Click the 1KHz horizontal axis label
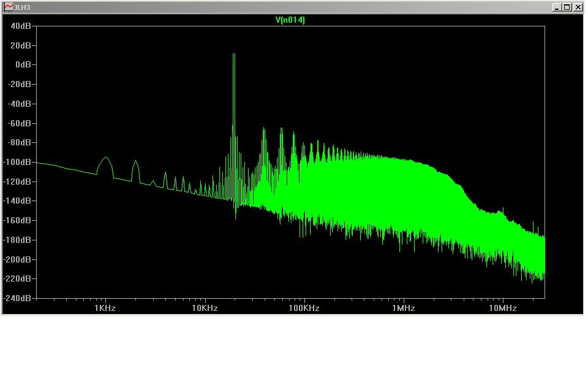Viewport: 588px width, 368px height. pyautogui.click(x=105, y=308)
